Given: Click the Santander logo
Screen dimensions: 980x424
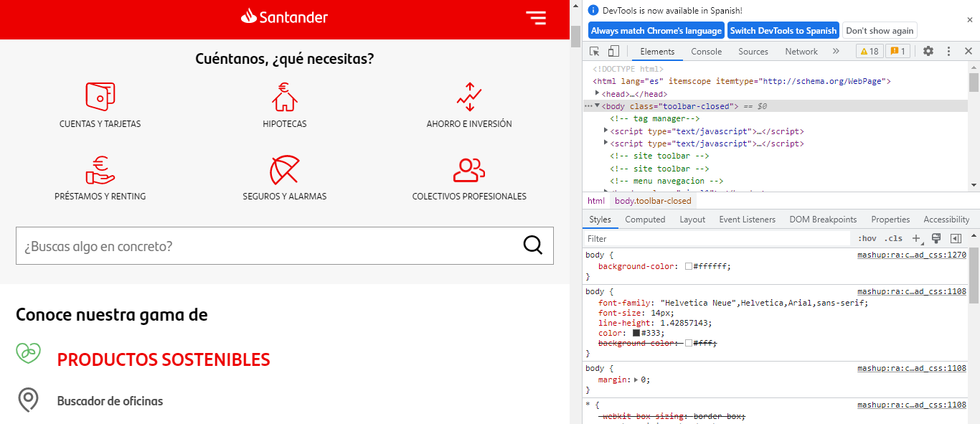Looking at the screenshot, I should coord(285,17).
